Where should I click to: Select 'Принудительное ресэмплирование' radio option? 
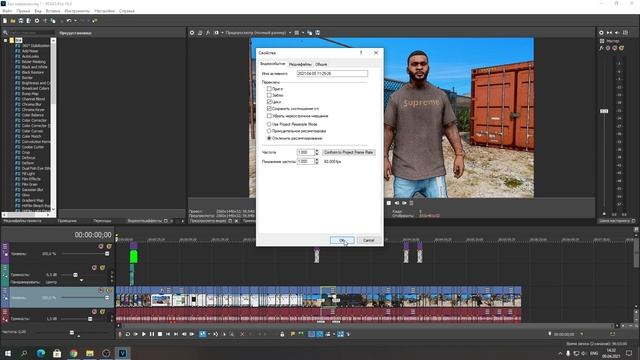click(x=269, y=131)
